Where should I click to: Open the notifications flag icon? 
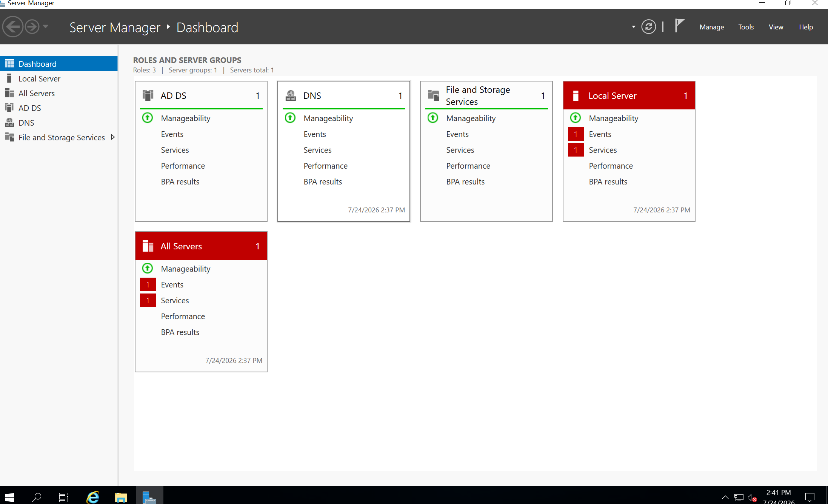coord(679,26)
